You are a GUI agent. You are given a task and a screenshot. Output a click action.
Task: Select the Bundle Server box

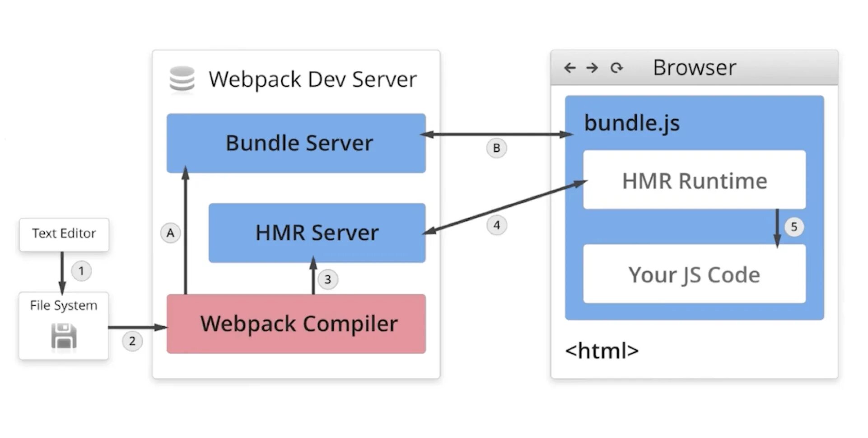coord(296,143)
